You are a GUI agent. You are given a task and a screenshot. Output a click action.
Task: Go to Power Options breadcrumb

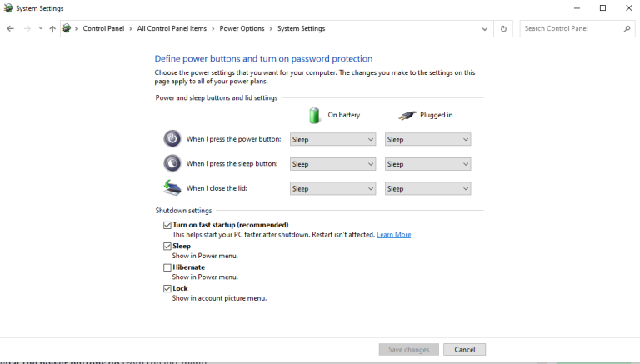click(242, 28)
